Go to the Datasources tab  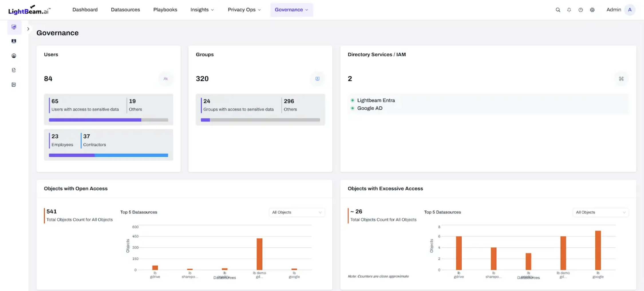tap(125, 10)
